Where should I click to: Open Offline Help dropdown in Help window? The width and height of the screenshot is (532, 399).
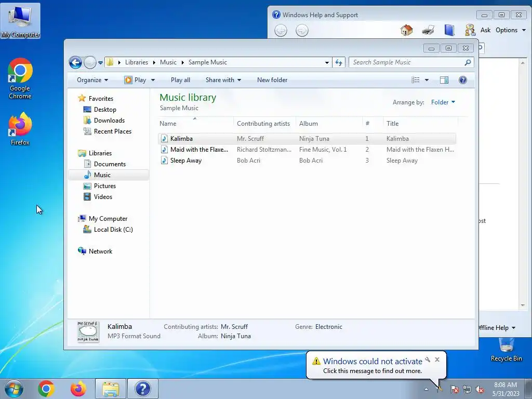click(x=497, y=328)
